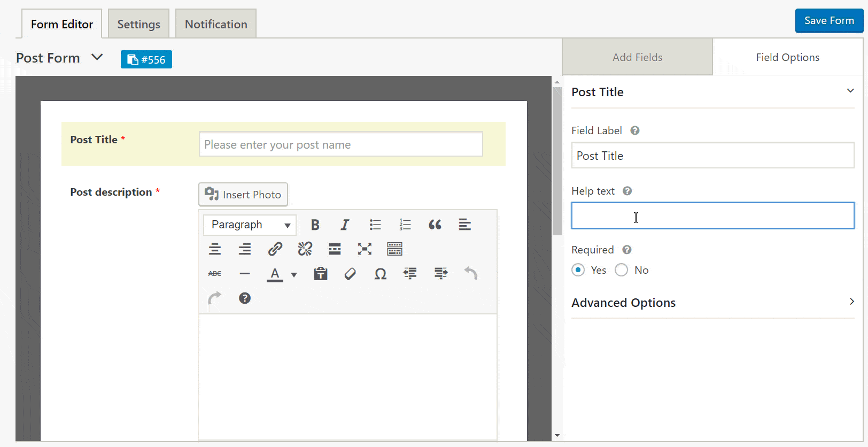
Task: Switch to the Settings tab
Action: tap(138, 24)
